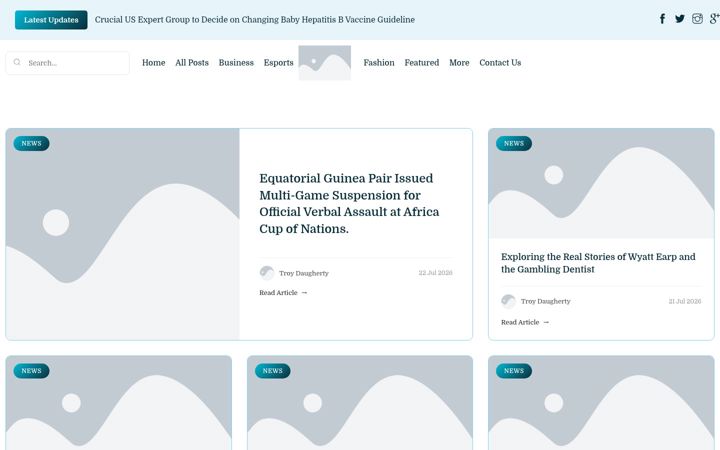Open the Google Plus social icon
The height and width of the screenshot is (450, 720).
point(714,19)
